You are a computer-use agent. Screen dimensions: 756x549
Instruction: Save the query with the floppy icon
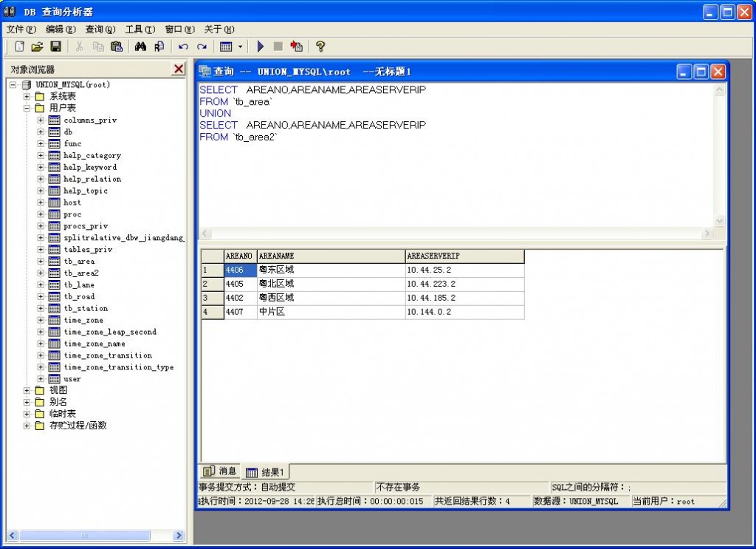pyautogui.click(x=55, y=47)
